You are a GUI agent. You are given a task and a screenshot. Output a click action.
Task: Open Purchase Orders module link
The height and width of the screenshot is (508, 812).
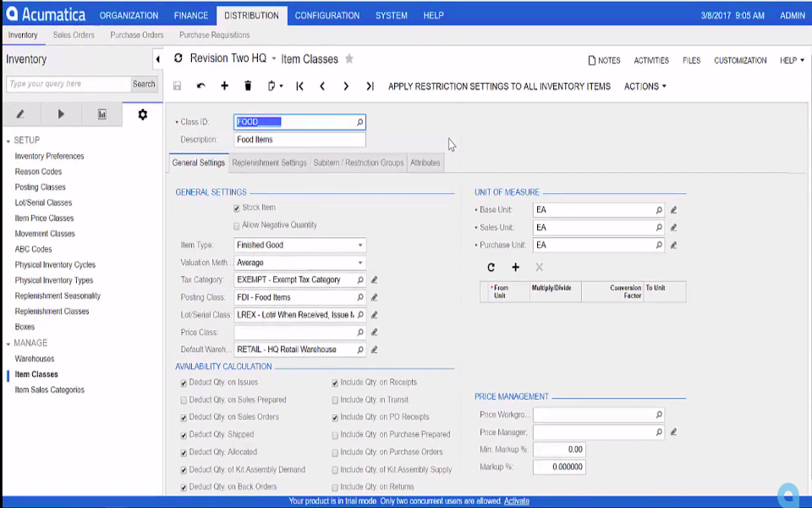tap(137, 36)
